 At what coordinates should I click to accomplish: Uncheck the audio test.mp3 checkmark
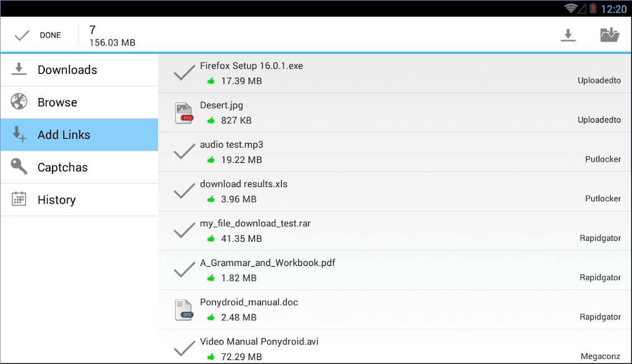pos(184,152)
